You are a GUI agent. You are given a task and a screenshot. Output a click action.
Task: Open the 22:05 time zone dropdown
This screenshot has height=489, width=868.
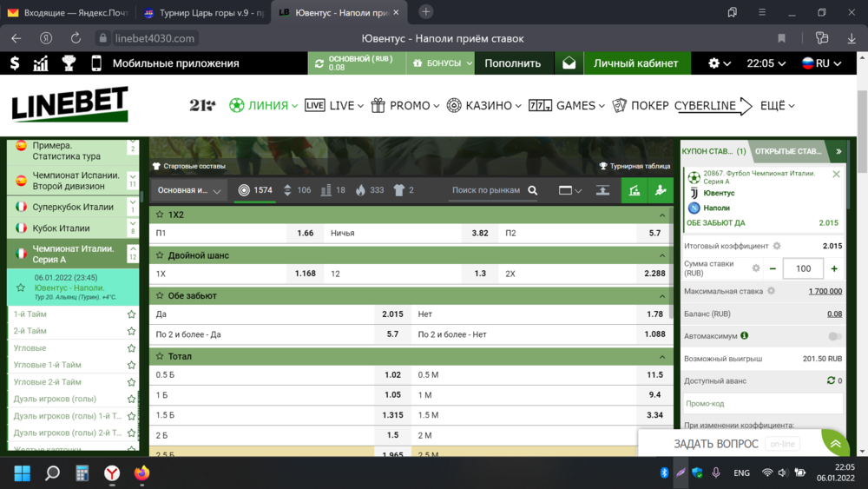(766, 63)
